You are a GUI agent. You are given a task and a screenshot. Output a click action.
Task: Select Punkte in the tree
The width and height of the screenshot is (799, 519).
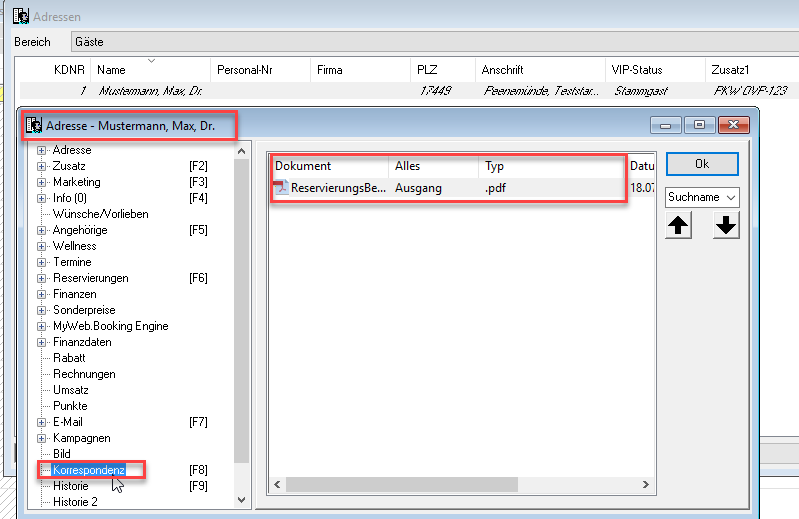(x=70, y=406)
